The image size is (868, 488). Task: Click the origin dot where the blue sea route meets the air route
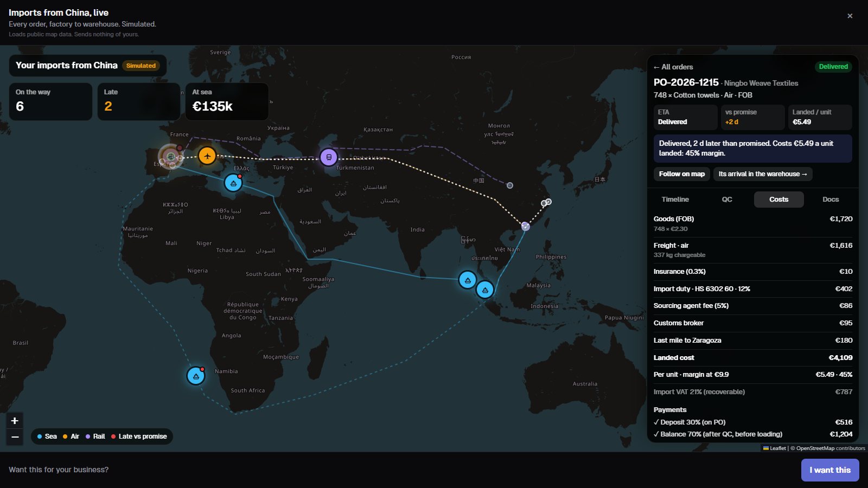click(525, 226)
